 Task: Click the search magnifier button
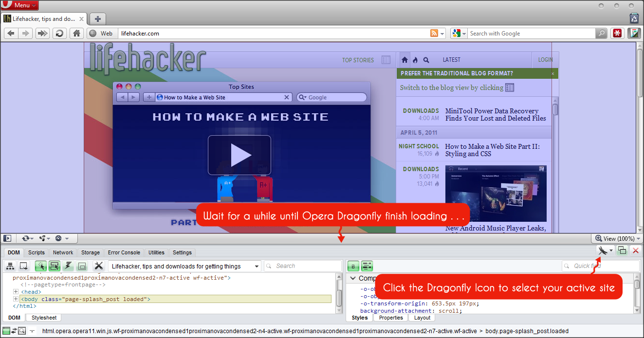602,34
